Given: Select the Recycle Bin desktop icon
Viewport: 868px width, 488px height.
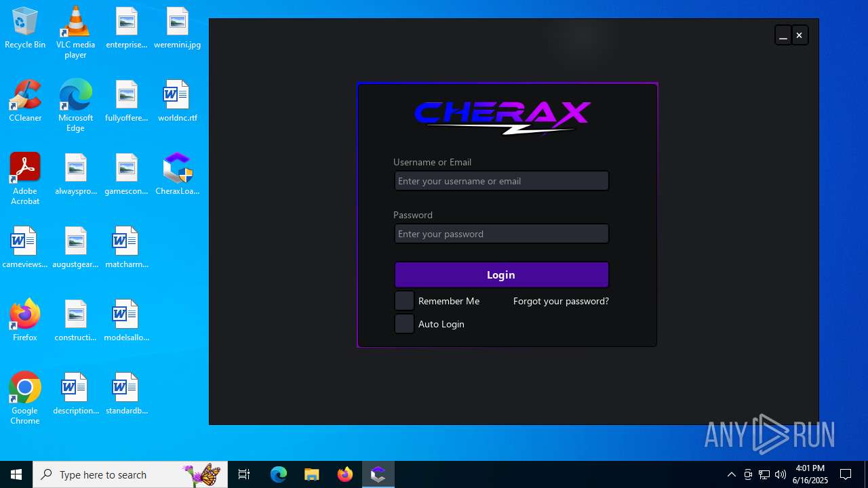Looking at the screenshot, I should [25, 28].
